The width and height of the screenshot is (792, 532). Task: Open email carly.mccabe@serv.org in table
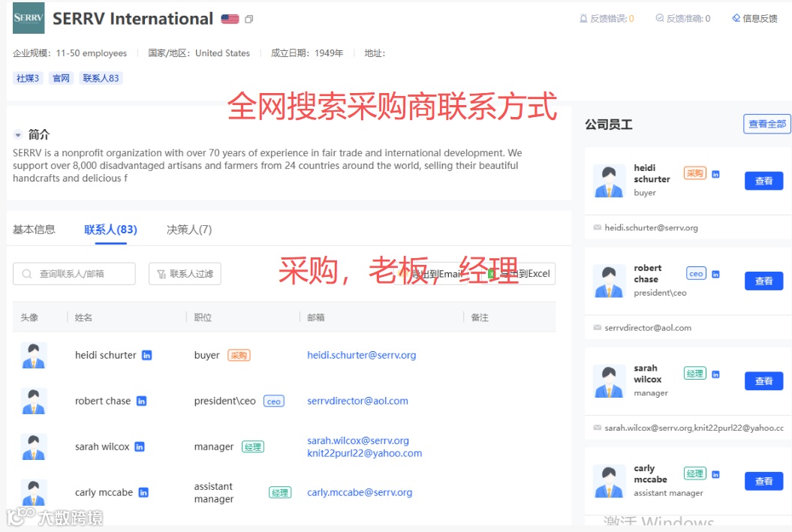tap(360, 493)
